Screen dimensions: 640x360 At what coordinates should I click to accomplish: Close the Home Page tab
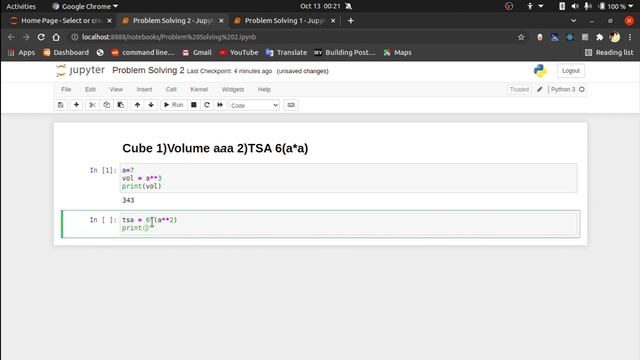click(x=109, y=20)
